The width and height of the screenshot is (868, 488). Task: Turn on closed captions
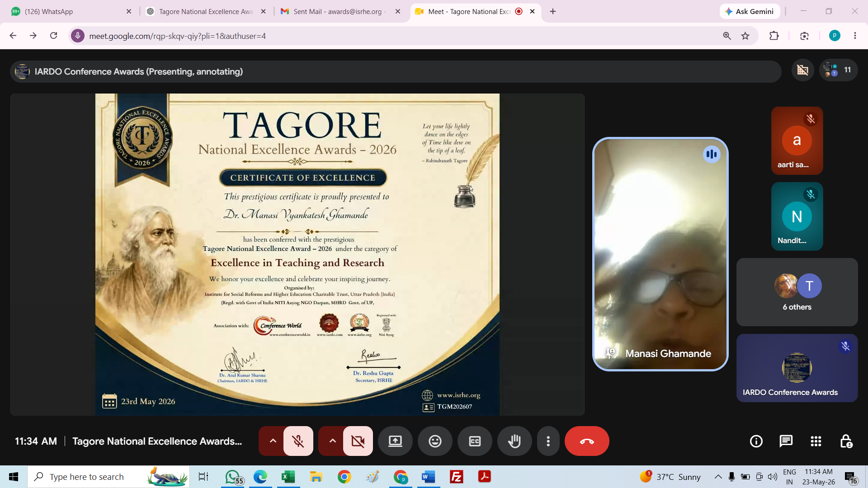475,441
